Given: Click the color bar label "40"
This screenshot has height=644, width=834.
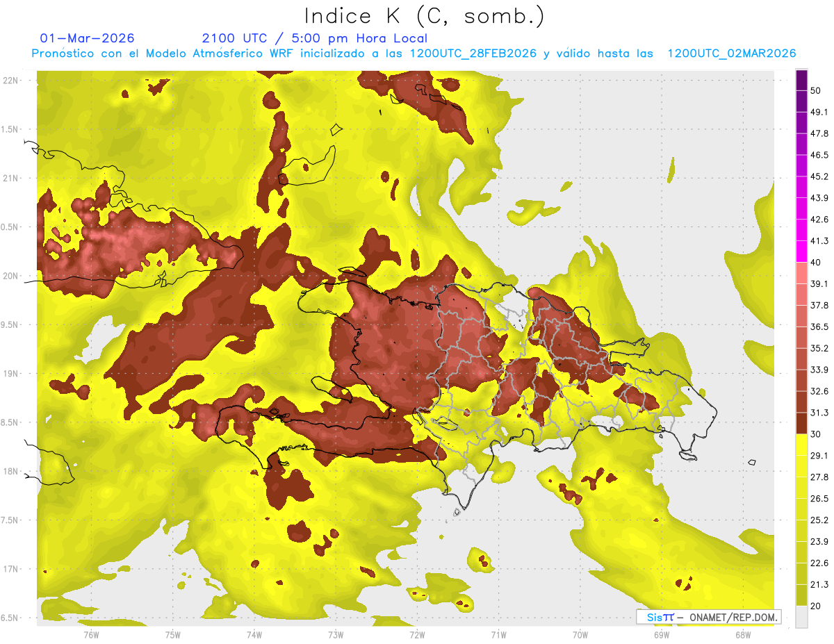Looking at the screenshot, I should tap(815, 263).
